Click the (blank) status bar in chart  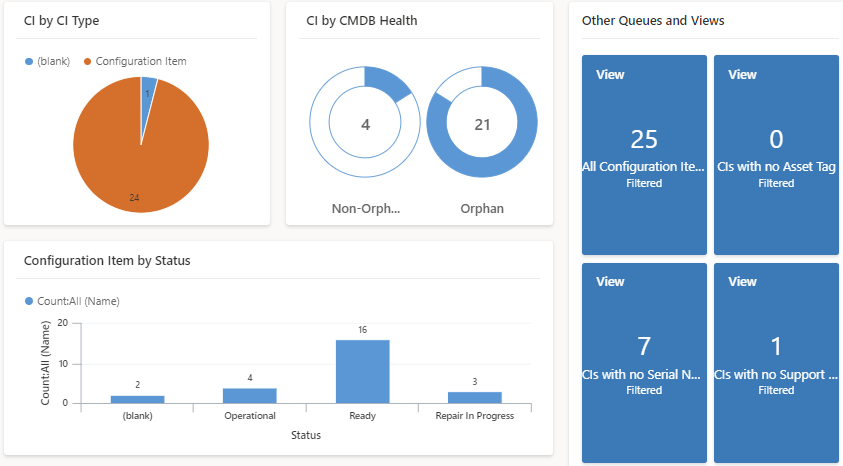pyautogui.click(x=137, y=399)
